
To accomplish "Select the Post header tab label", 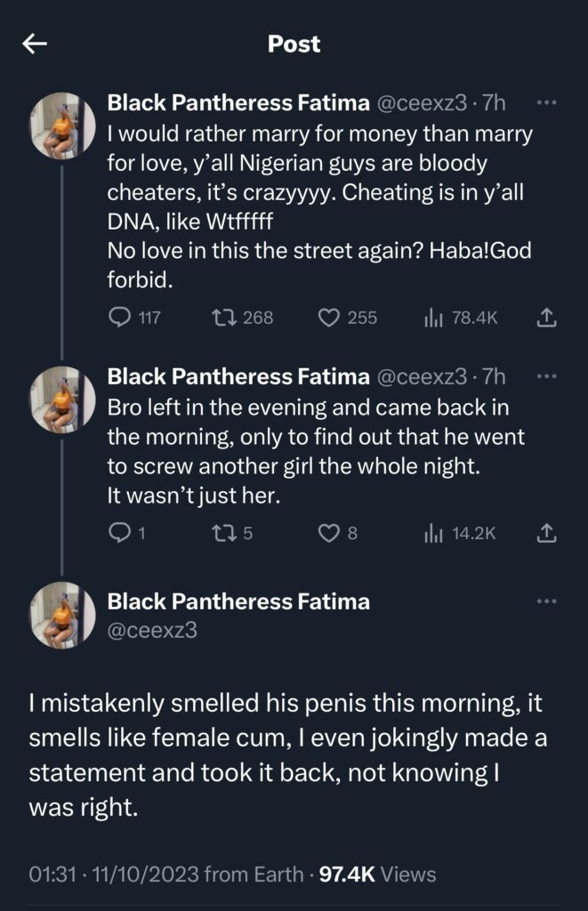I will 294,44.
